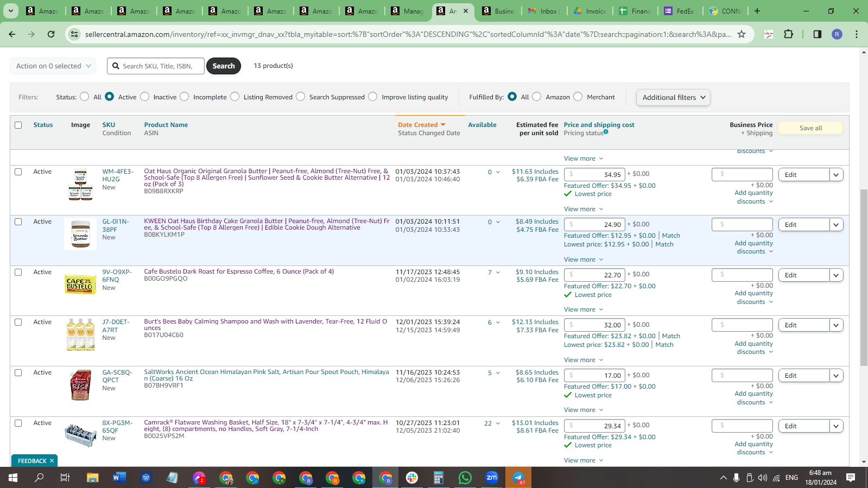Bookmark this page with the star icon
Viewport: 868px width, 488px height.
pos(742,34)
